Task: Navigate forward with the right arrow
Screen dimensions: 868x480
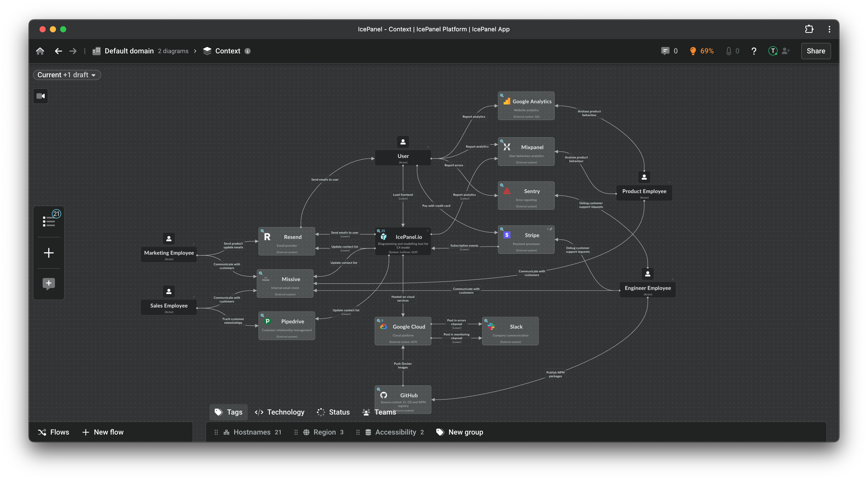Action: [73, 51]
